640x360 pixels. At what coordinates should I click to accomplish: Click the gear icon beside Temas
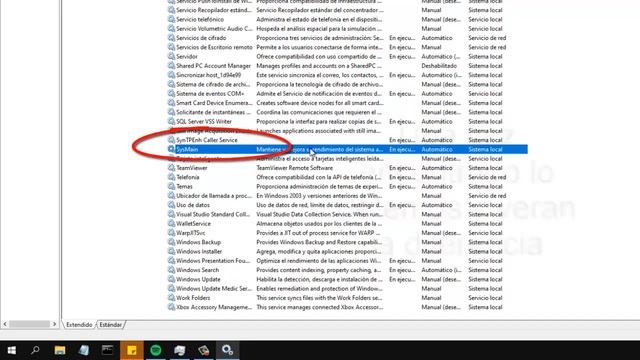[171, 187]
